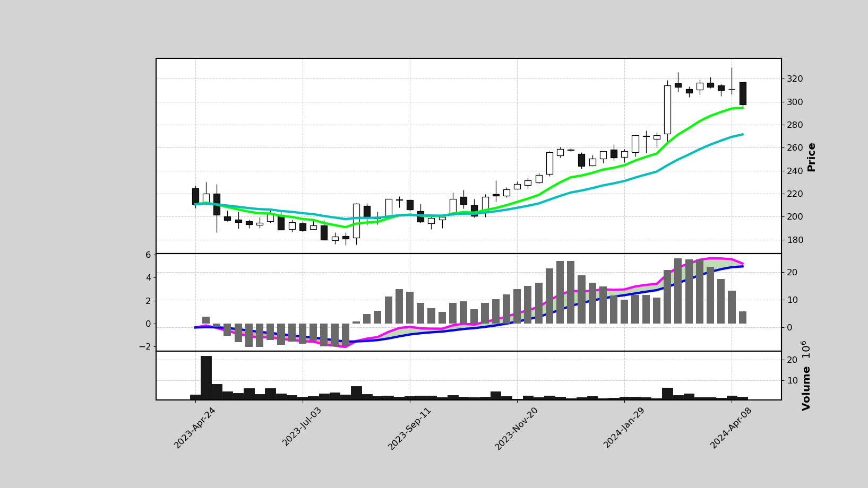Click the 10 tick on the volume axis
The height and width of the screenshot is (488, 868).
[792, 380]
